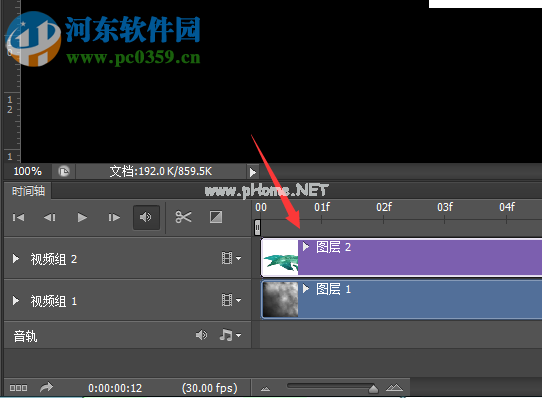Image resolution: width=542 pixels, height=398 pixels.
Task: Convert to frame animation icon
Action: [x=18, y=388]
